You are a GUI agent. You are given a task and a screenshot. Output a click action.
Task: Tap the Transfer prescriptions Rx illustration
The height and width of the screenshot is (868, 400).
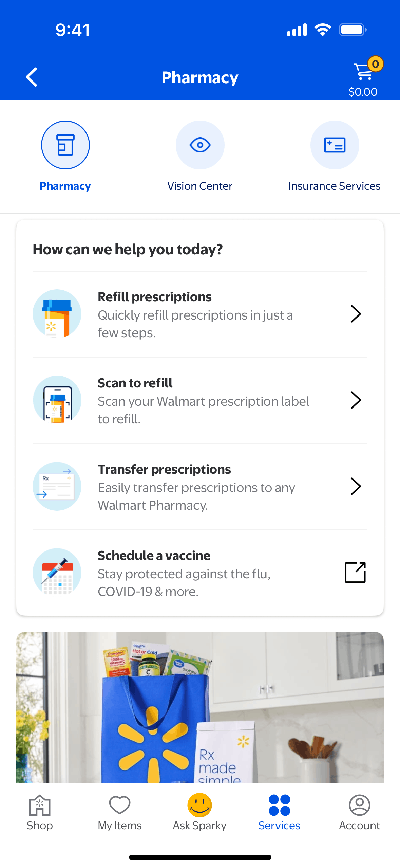click(57, 486)
